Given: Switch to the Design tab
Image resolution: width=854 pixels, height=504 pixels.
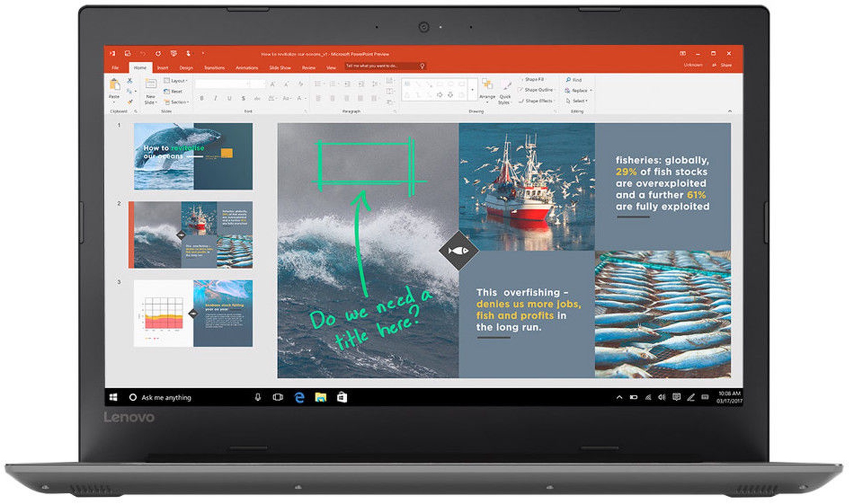Looking at the screenshot, I should pyautogui.click(x=186, y=68).
